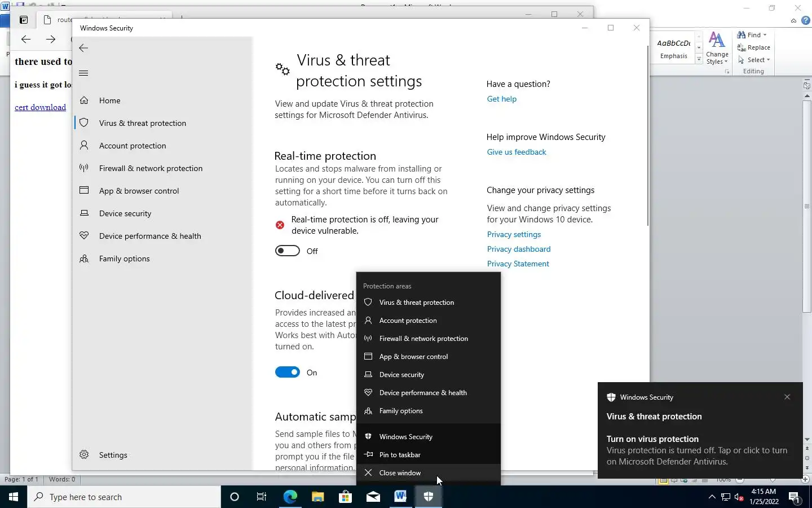812x508 pixels.
Task: Open the Select dropdown in Word
Action: (754, 60)
